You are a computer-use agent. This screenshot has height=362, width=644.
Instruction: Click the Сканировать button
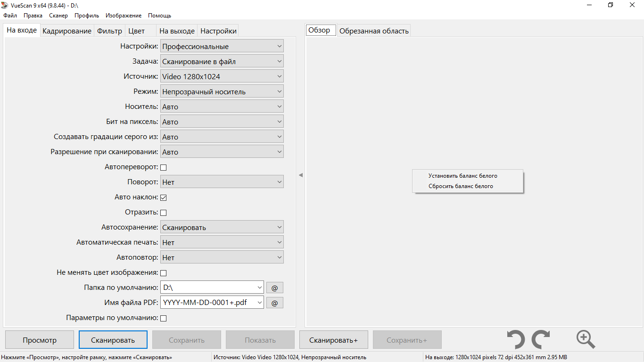[x=113, y=340]
